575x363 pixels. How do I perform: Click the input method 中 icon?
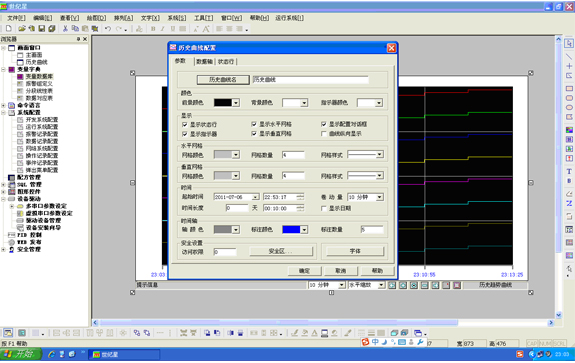pyautogui.click(x=375, y=342)
